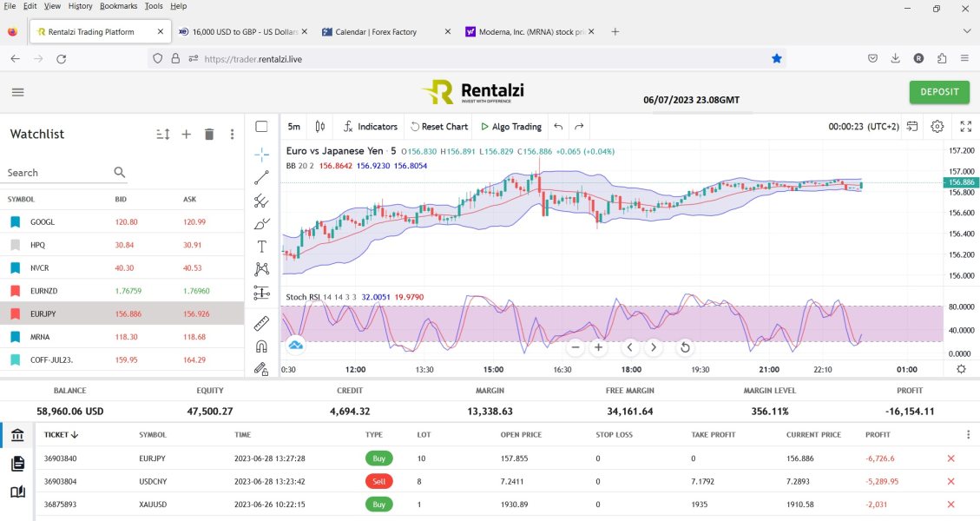Select the text annotation tool
Screen dimensions: 980x521
261,247
